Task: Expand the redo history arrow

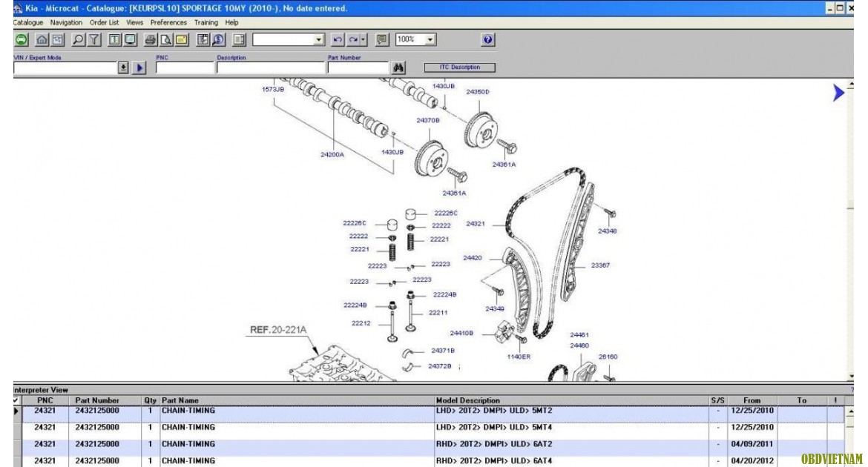Action: [364, 40]
